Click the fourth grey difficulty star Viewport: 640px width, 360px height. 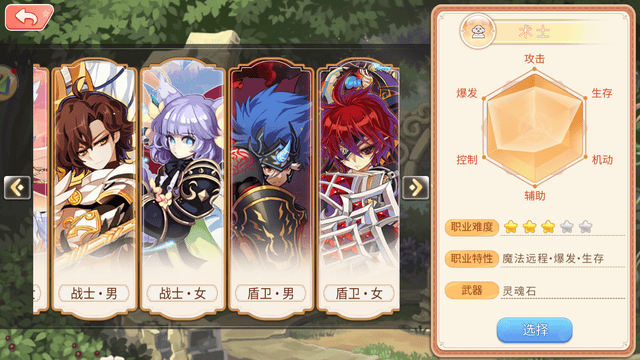click(x=567, y=227)
